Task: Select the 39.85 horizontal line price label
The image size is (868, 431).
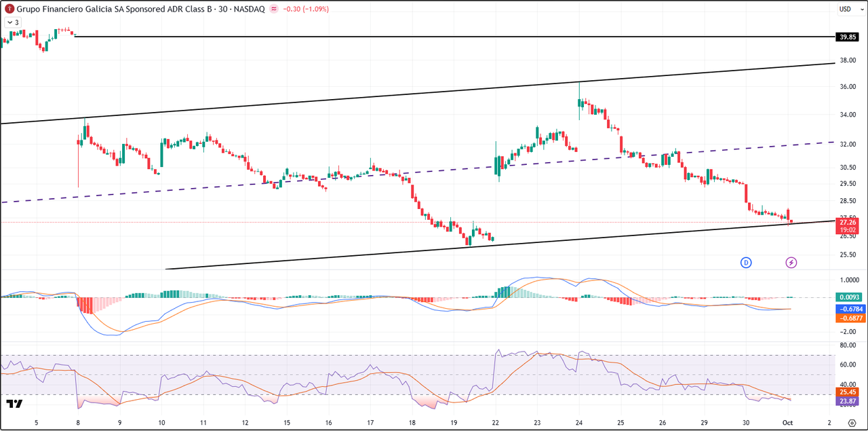Action: pyautogui.click(x=848, y=37)
